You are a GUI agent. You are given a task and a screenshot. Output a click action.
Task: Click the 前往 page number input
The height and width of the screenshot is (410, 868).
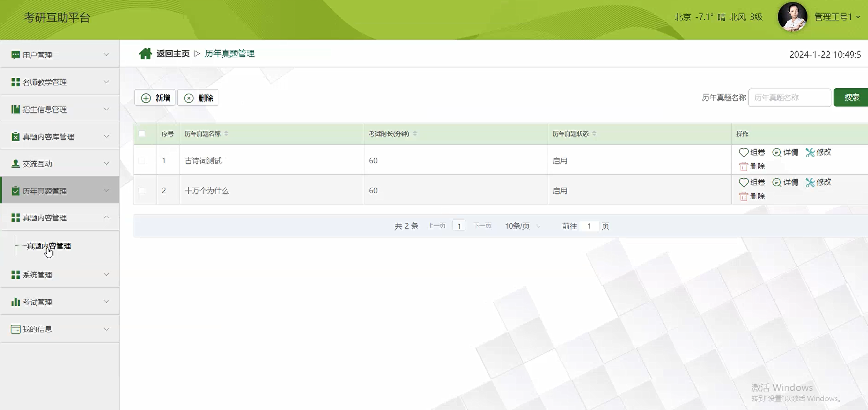point(589,226)
